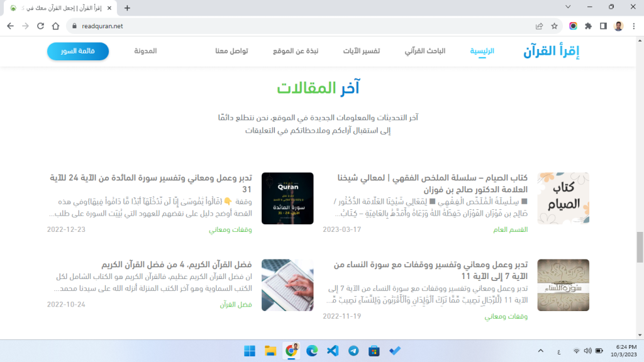Screen dimensions: 644x362
Task: Click the date 2022-10-24
Action: 66,305
